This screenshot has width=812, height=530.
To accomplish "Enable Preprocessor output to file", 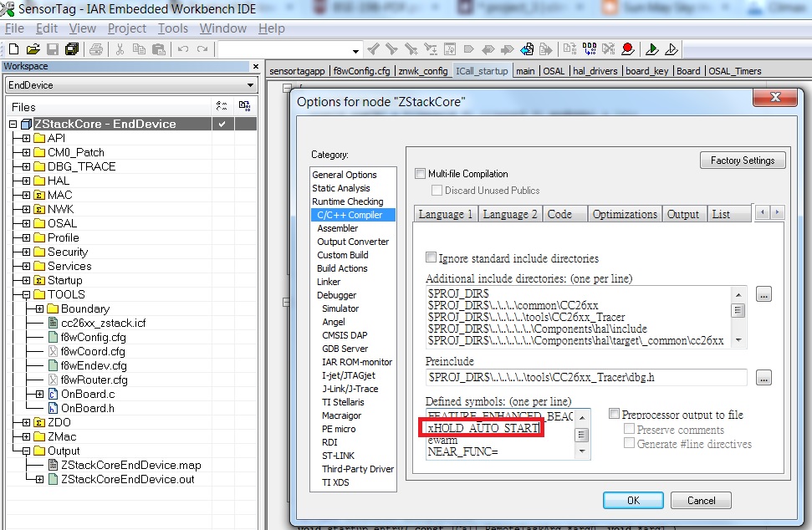I will coord(614,414).
